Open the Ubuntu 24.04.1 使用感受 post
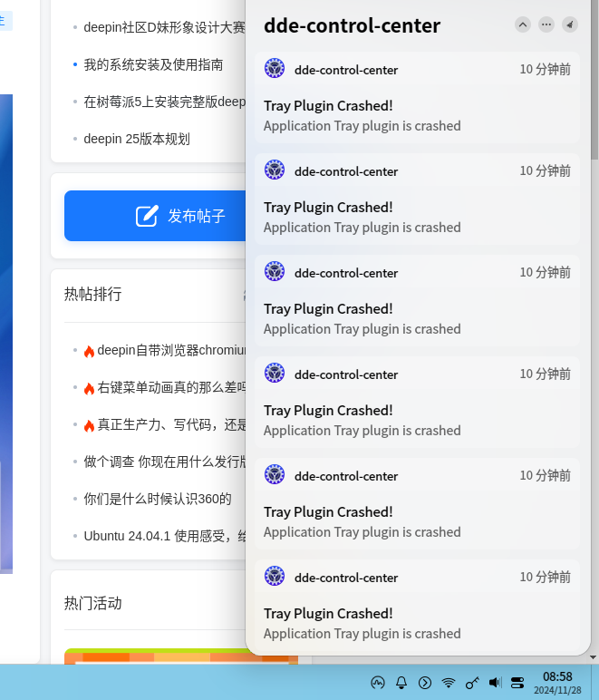This screenshot has height=700, width=599. [x=164, y=536]
